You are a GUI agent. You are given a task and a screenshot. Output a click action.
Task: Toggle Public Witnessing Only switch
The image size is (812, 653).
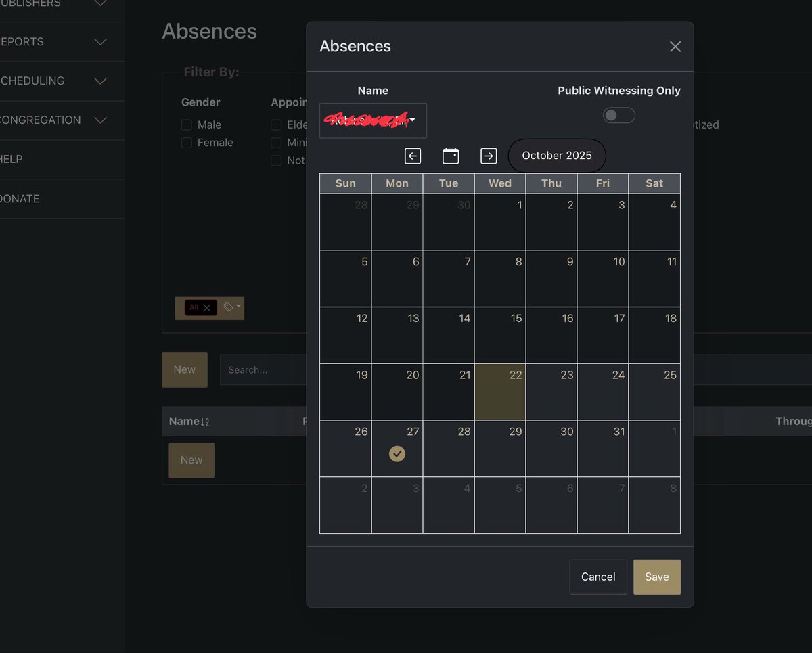[x=619, y=115]
